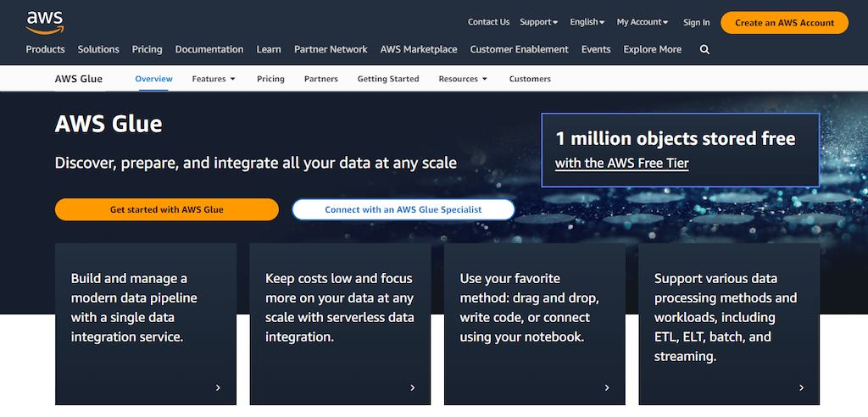Select the Pricing tab in Glue nav

coord(270,79)
